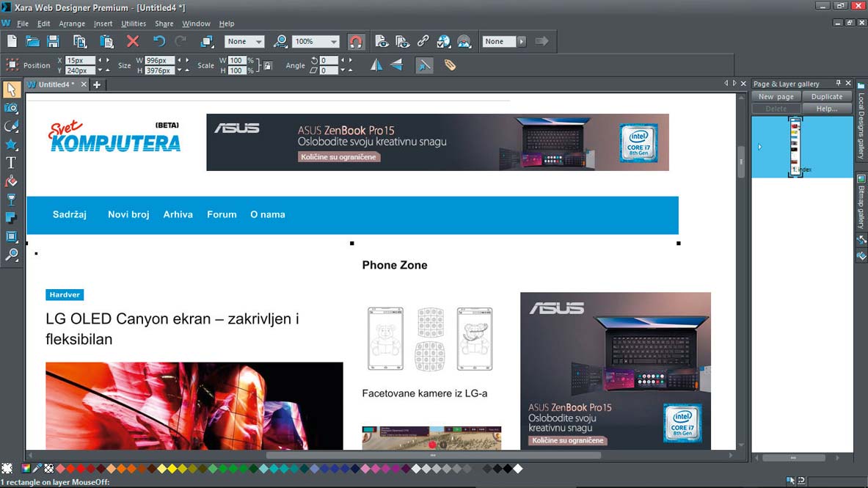Select the Photo tool camera icon
This screenshot has height=488, width=868.
(x=11, y=108)
